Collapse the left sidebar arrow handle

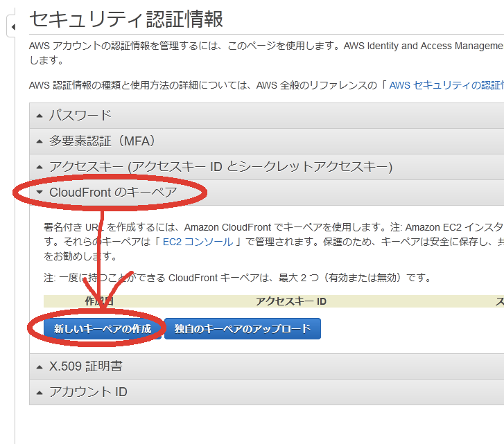point(12,26)
